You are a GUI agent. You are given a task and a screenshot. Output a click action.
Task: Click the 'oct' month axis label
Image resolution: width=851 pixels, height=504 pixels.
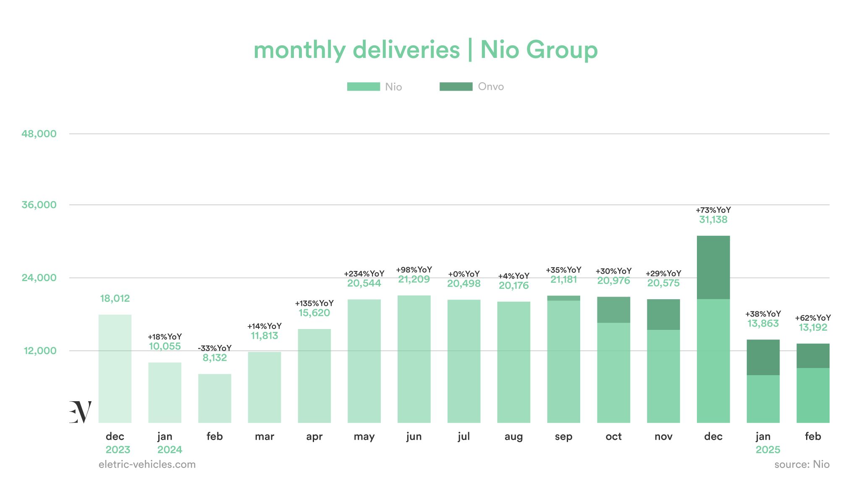pyautogui.click(x=614, y=436)
